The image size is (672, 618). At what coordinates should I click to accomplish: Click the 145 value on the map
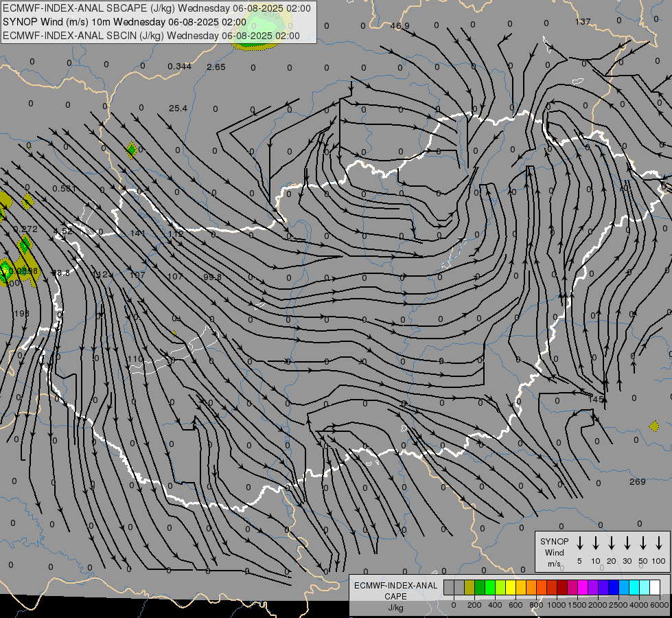tap(596, 399)
